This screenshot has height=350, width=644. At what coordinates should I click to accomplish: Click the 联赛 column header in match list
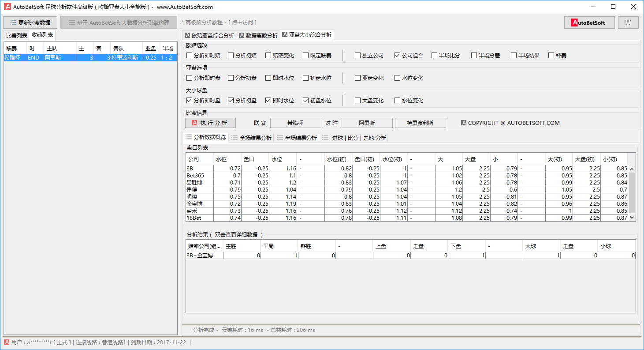click(x=15, y=49)
